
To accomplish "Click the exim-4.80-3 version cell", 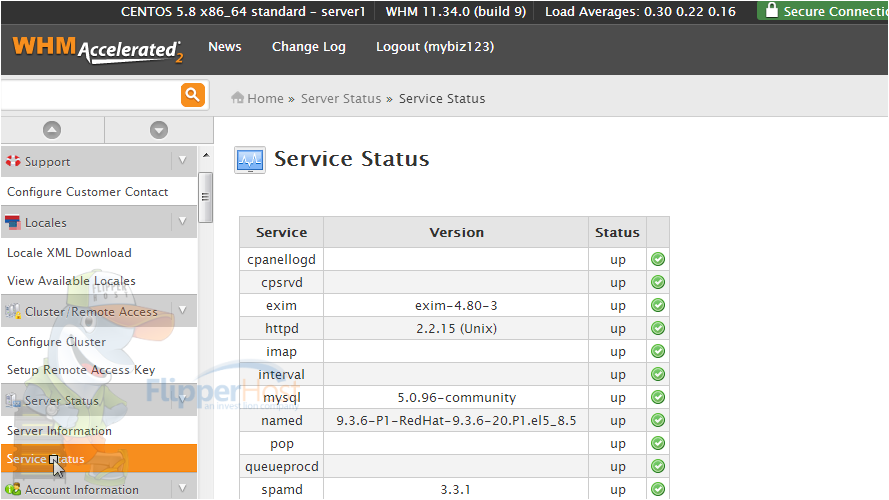I will 456,306.
